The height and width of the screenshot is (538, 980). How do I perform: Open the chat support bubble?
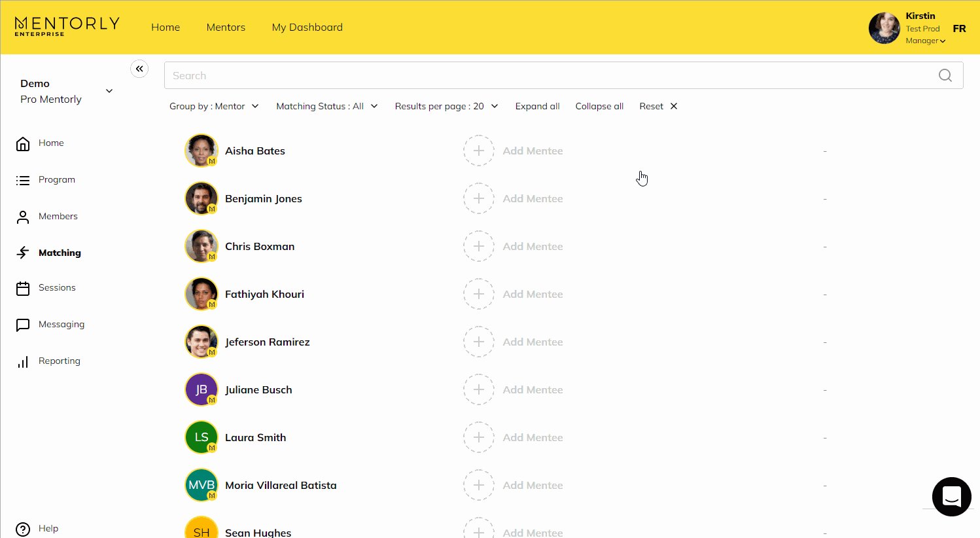tap(951, 496)
